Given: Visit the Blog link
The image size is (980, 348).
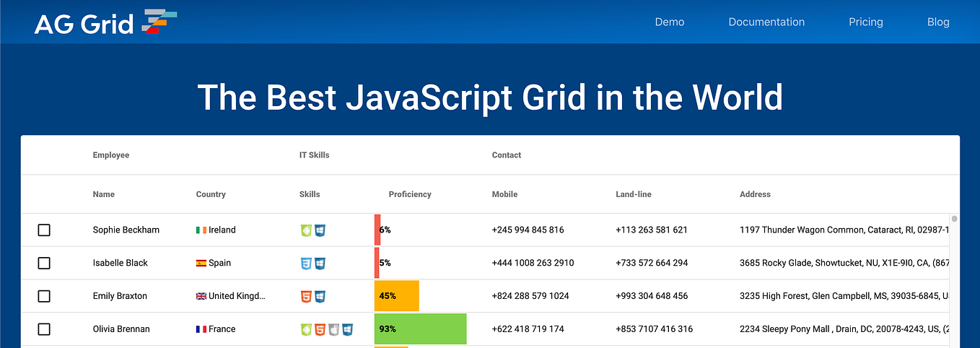Looking at the screenshot, I should pyautogui.click(x=938, y=22).
